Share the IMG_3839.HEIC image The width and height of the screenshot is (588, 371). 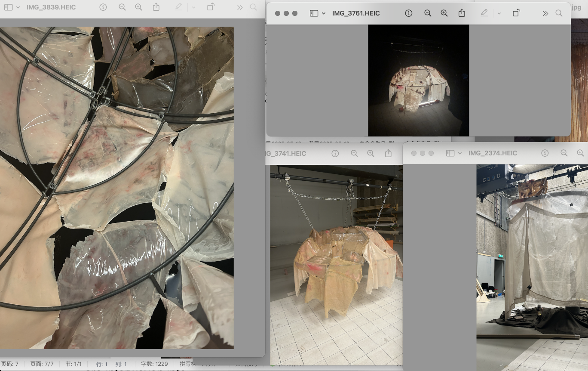(156, 7)
